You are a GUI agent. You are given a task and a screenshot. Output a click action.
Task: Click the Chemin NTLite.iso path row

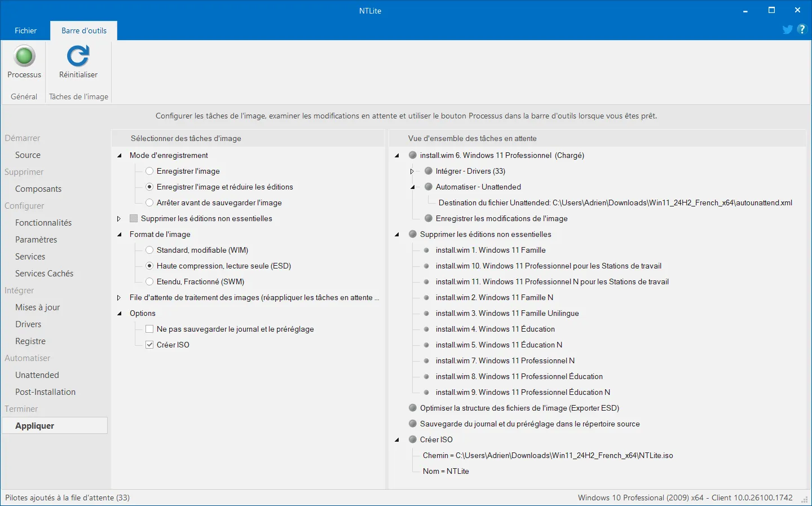548,455
